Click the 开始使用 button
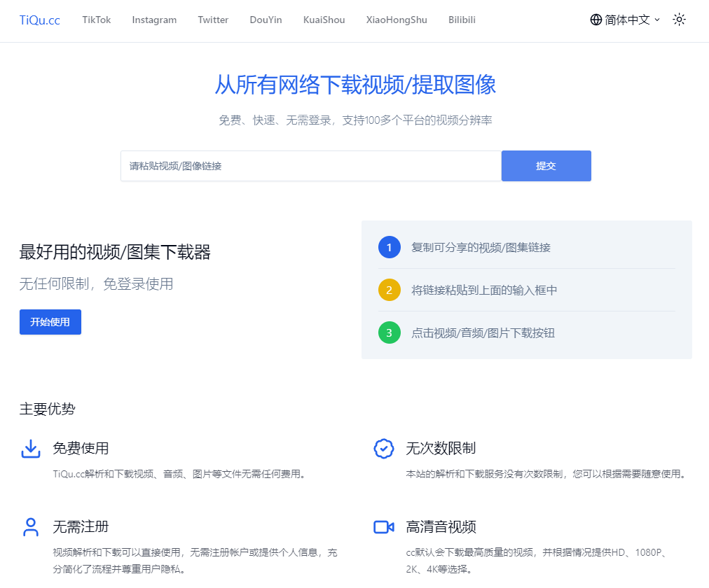Viewport: 709px width, 588px height. [x=50, y=322]
